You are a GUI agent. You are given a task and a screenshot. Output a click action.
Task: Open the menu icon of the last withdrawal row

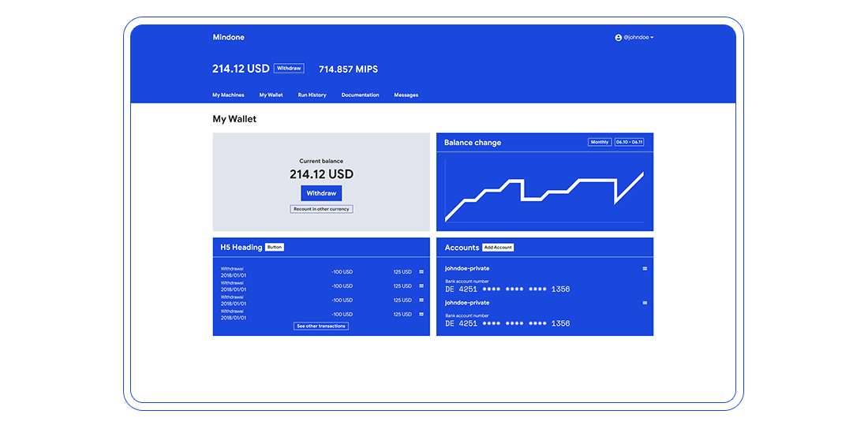[421, 314]
